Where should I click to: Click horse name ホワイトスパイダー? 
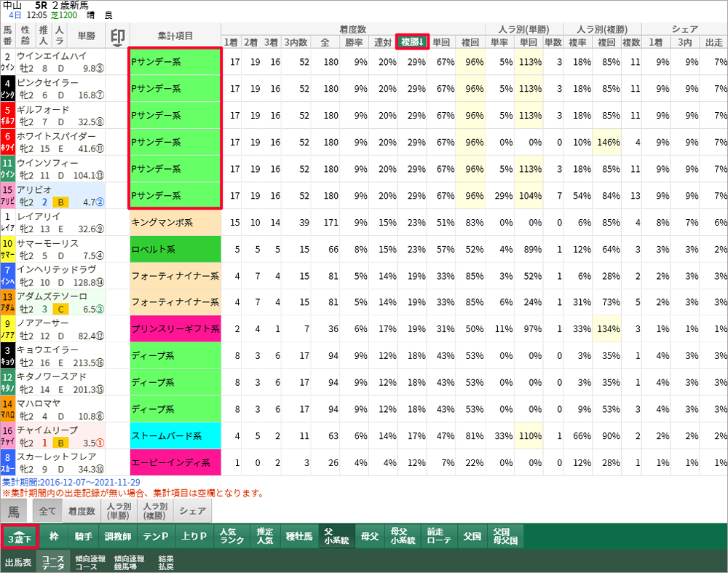click(x=56, y=136)
